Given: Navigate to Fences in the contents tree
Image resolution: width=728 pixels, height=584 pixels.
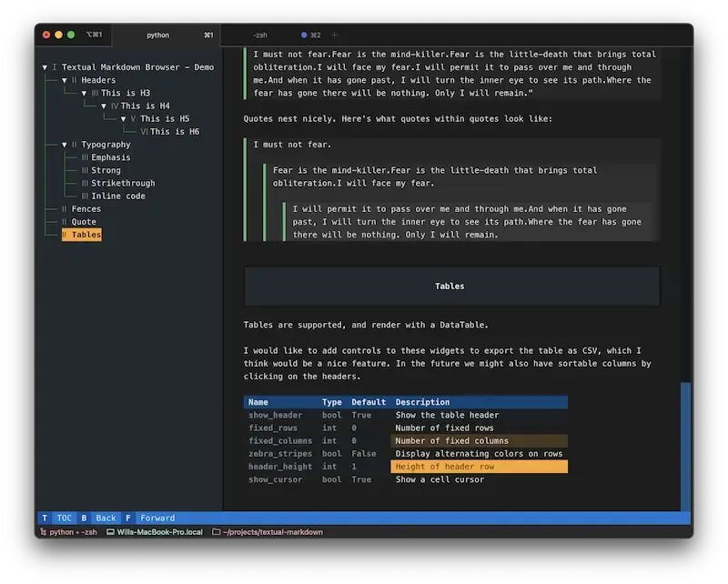Looking at the screenshot, I should (86, 209).
